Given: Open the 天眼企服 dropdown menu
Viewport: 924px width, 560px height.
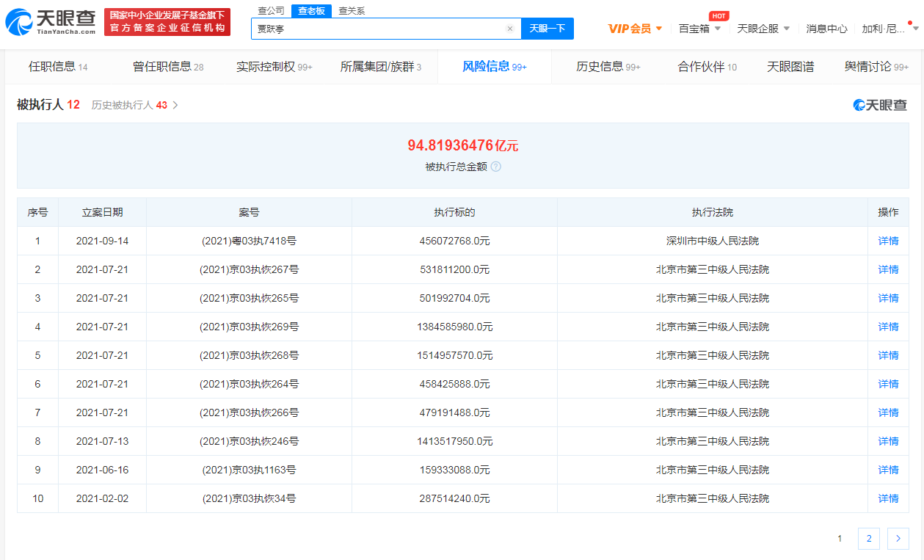Looking at the screenshot, I should tap(763, 29).
